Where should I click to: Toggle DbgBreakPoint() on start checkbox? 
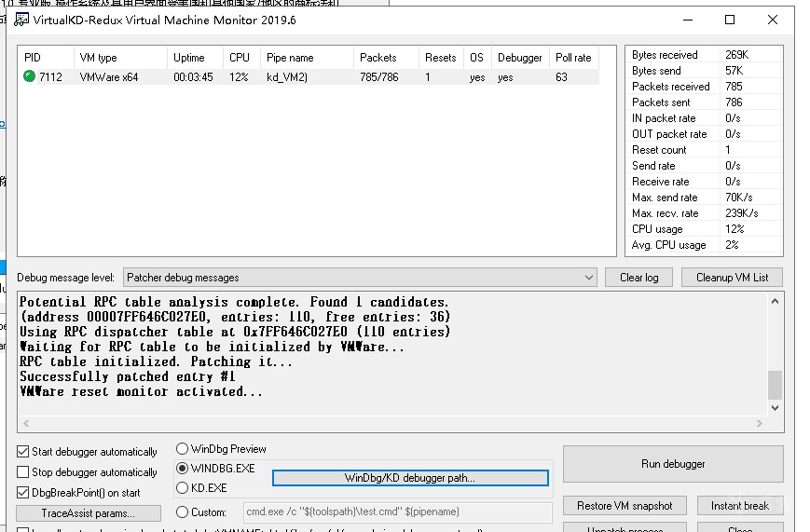pos(22,492)
